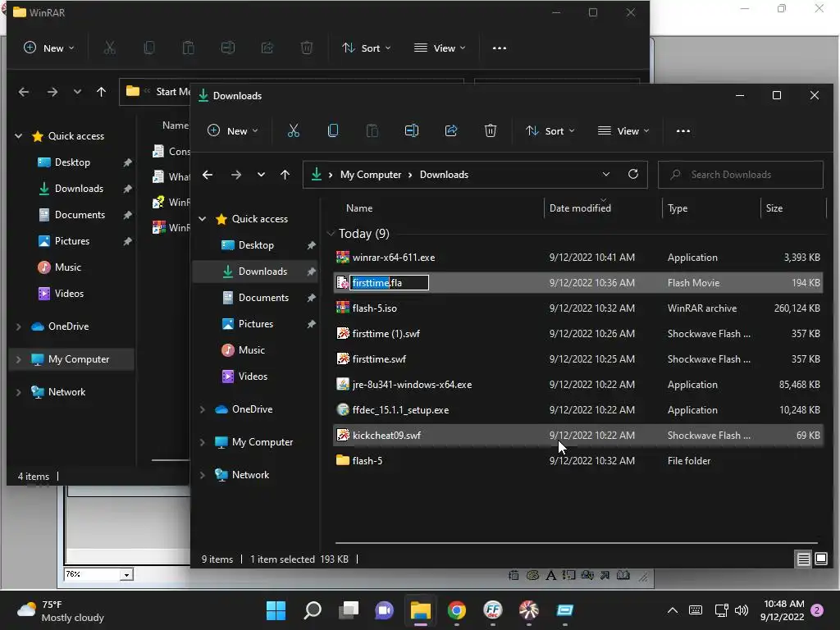Select the flash-5 folder
Viewport: 840px width, 630px height.
coord(367,461)
